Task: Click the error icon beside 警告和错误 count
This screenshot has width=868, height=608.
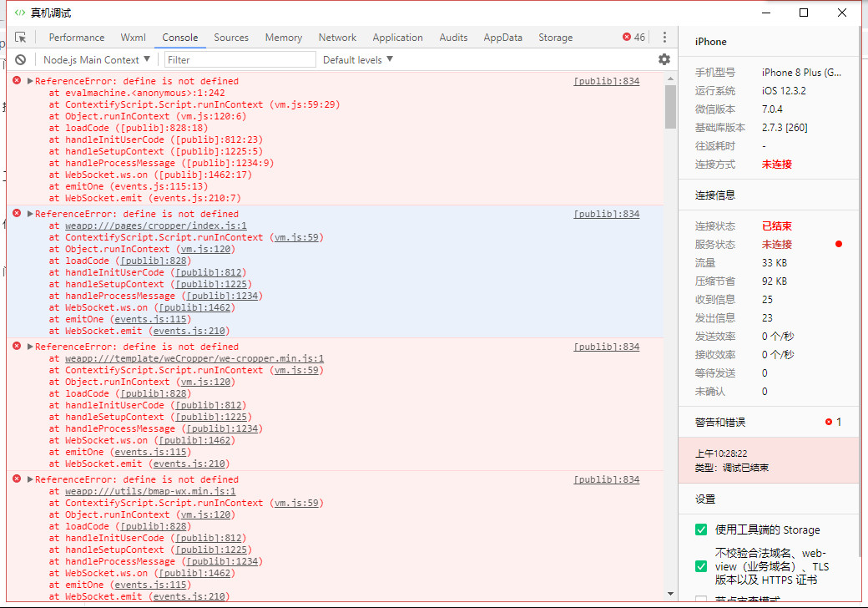Action: 829,422
